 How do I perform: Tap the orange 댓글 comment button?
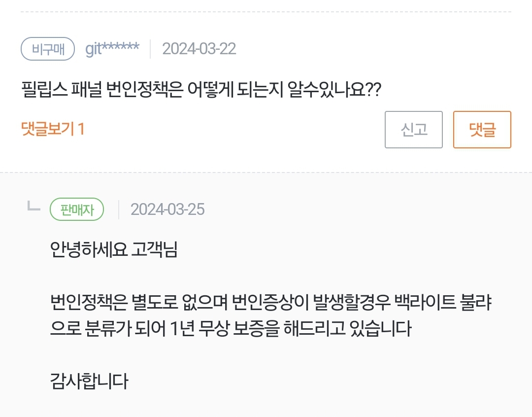[482, 130]
